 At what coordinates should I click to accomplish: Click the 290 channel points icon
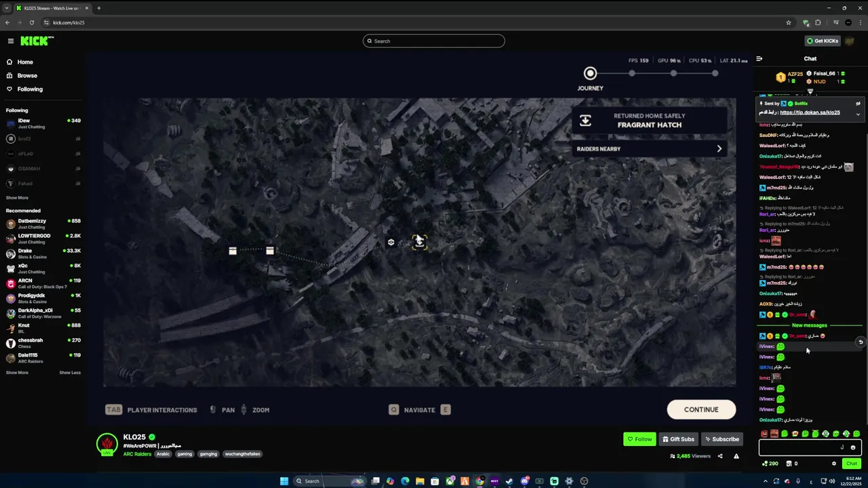tap(770, 464)
